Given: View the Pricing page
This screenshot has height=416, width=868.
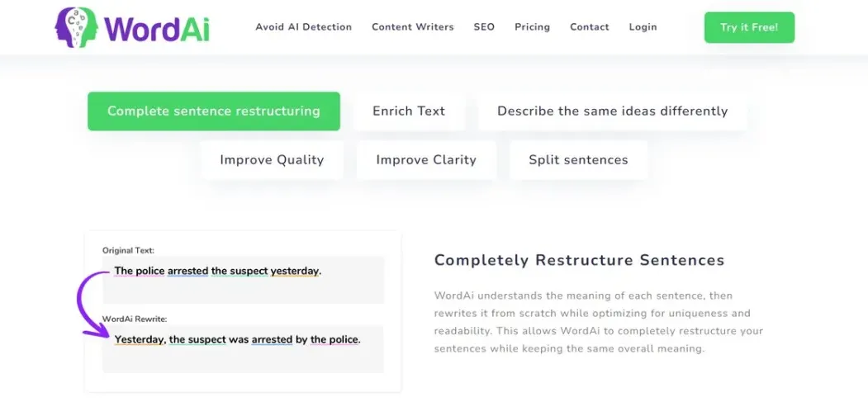Looking at the screenshot, I should (x=532, y=27).
